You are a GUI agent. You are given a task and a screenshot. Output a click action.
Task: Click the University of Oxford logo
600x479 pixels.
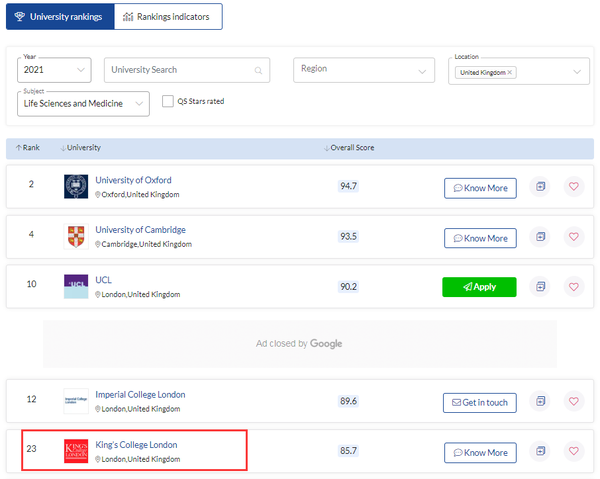[x=76, y=187]
